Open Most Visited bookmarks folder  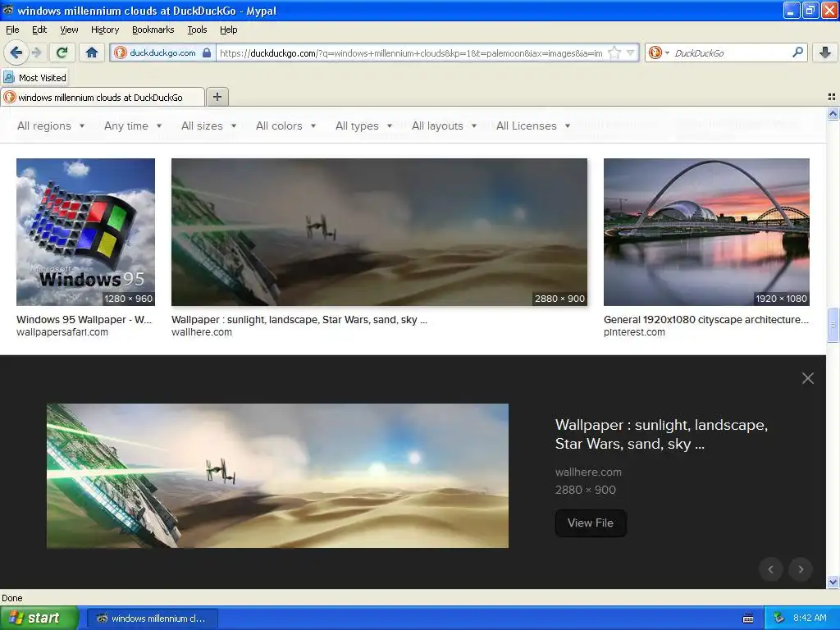click(35, 78)
